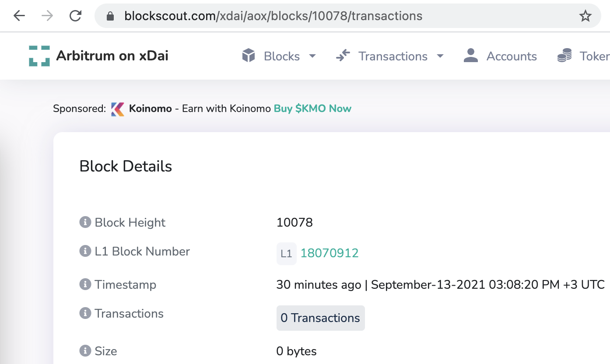Select Blocks in the top navigation
Image resolution: width=610 pixels, height=364 pixels.
point(281,56)
